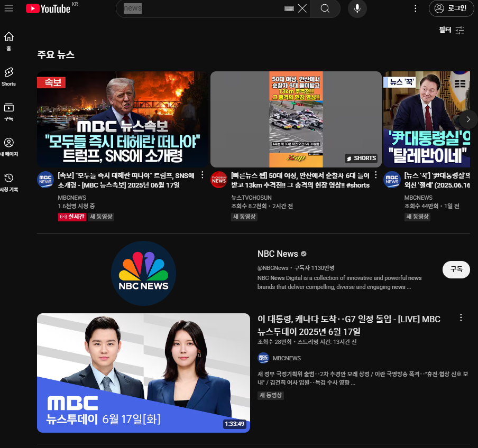Open more options for the 빠른뉴스 짭 video
Image resolution: width=478 pixels, height=448 pixels.
point(375,175)
